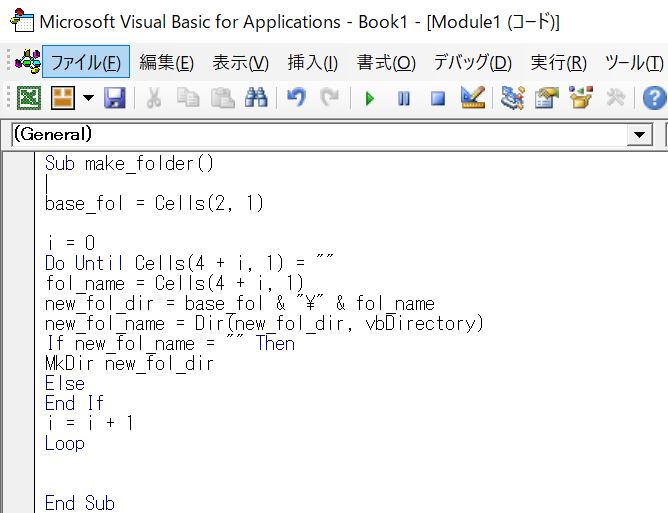The width and height of the screenshot is (668, 513).
Task: Toggle Design Mode icon
Action: [x=473, y=98]
